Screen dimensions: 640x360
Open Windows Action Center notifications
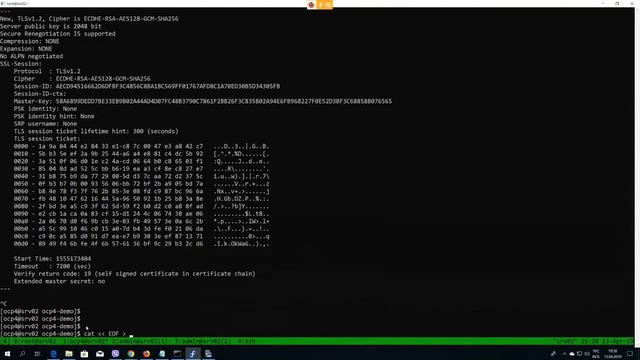[630, 354]
